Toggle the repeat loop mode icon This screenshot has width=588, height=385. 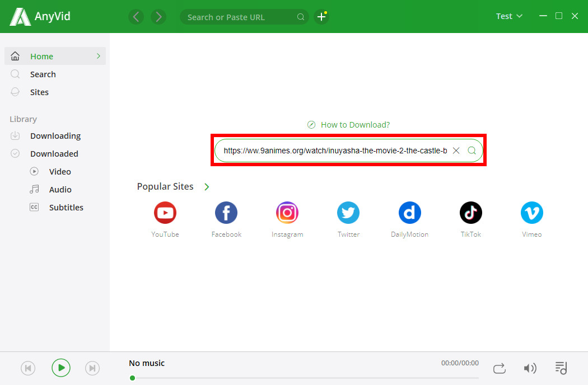pyautogui.click(x=499, y=368)
